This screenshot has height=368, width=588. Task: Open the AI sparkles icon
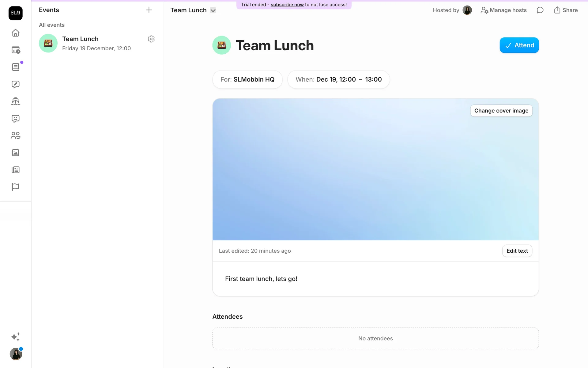coord(15,337)
